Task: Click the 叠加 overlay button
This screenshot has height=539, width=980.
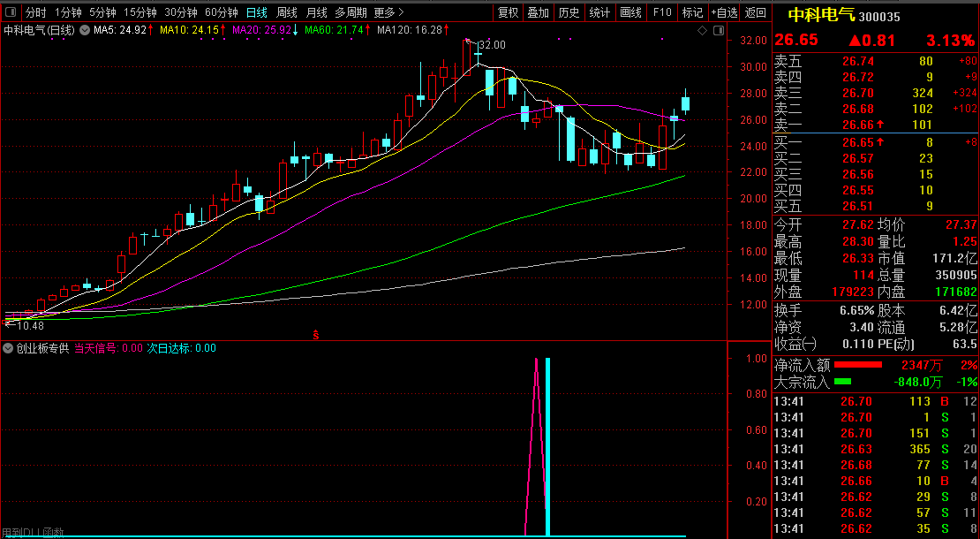Action: [538, 12]
